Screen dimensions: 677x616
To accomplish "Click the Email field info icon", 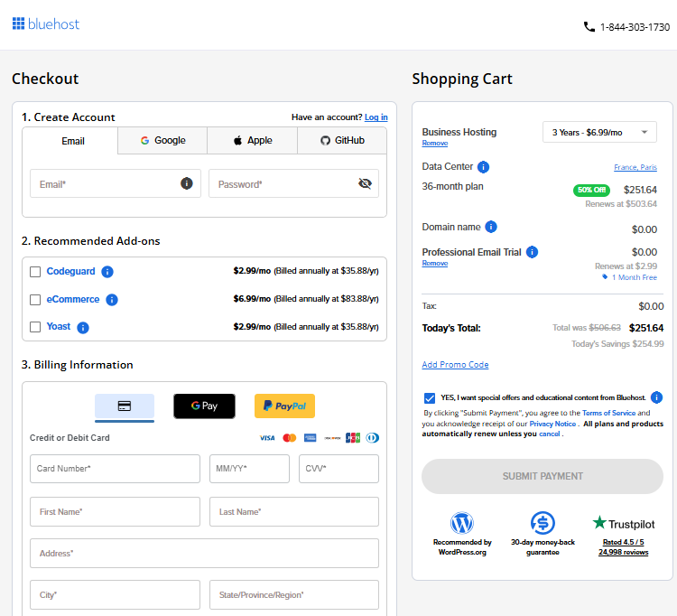I will (187, 183).
